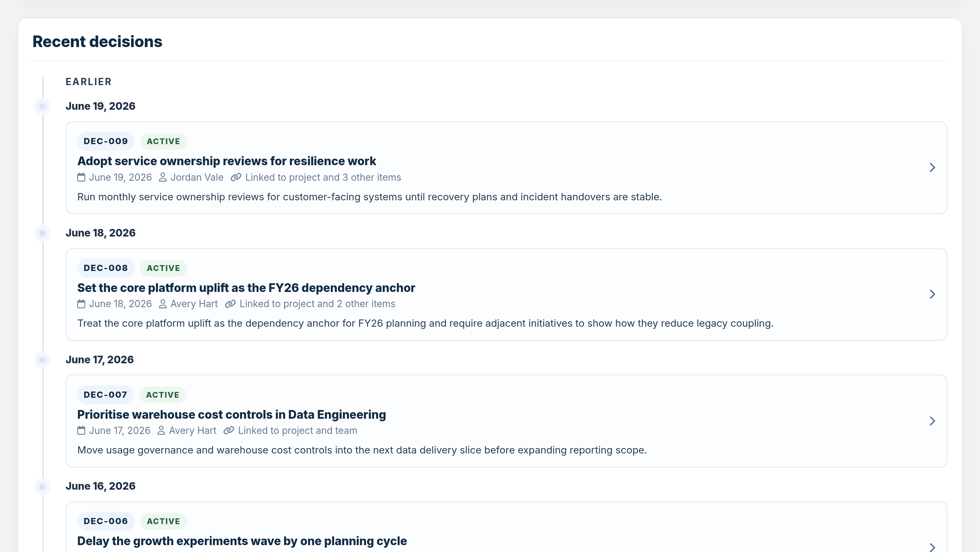The height and width of the screenshot is (552, 980).
Task: Click 'Linked to project and 3 other items'
Action: [x=323, y=177]
